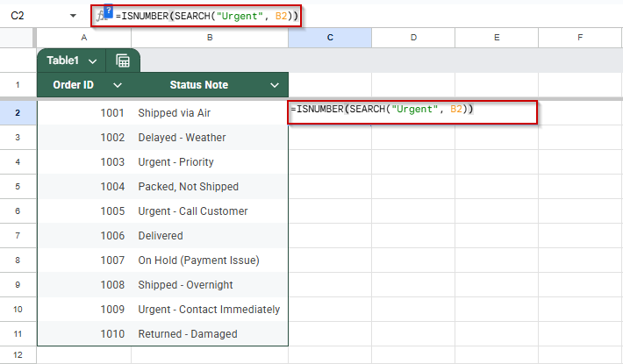Click the 'Delayed - Weather' cell
This screenshot has width=623, height=364.
210,138
